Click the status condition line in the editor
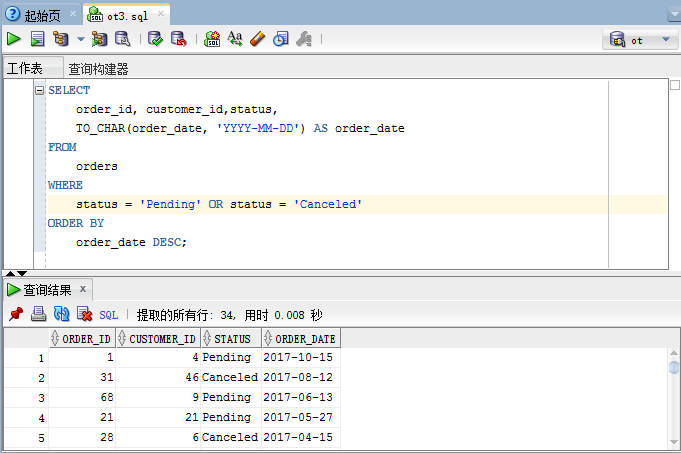Screen dimensions: 681x453 [x=218, y=204]
